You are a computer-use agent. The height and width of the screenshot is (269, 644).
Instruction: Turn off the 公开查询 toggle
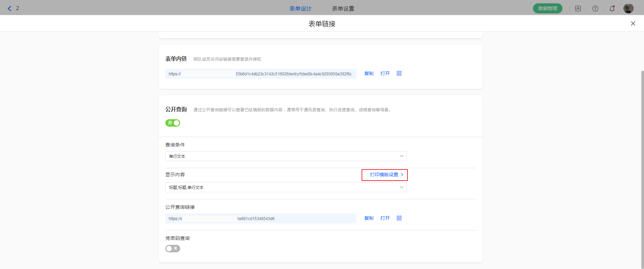point(173,123)
